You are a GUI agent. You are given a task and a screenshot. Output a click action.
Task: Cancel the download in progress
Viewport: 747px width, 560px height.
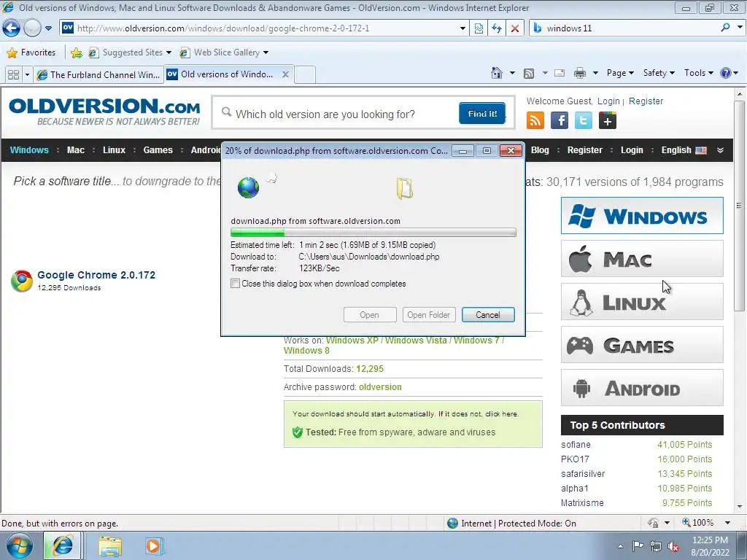point(488,315)
